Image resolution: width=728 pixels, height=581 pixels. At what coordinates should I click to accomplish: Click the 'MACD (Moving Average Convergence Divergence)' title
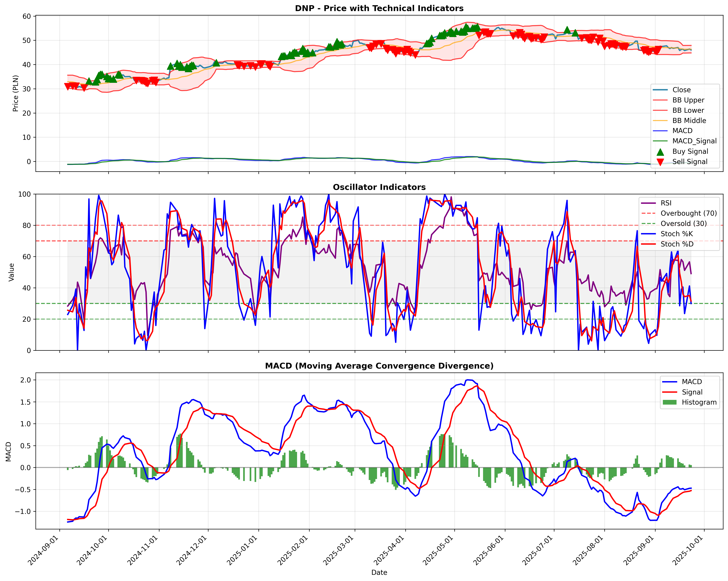pos(379,366)
